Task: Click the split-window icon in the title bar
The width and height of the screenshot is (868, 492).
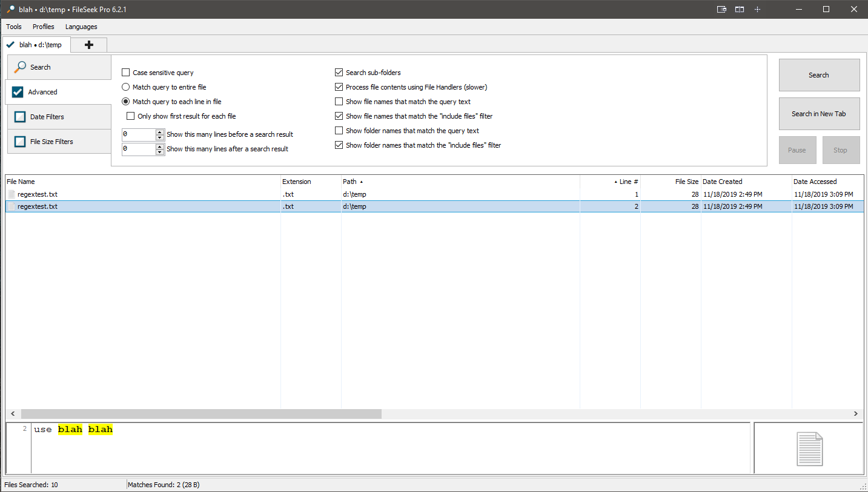Action: [739, 9]
